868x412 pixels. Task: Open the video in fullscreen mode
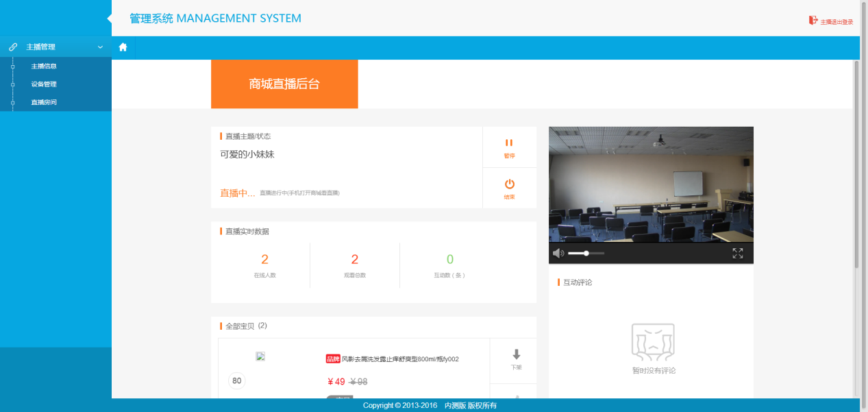coord(738,254)
